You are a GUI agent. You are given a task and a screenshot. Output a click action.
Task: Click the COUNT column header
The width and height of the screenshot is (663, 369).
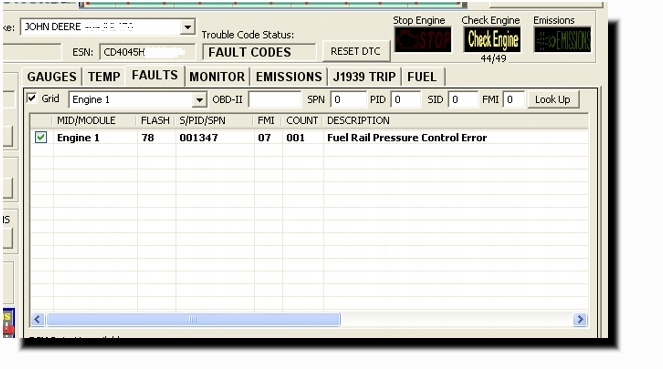pyautogui.click(x=302, y=121)
